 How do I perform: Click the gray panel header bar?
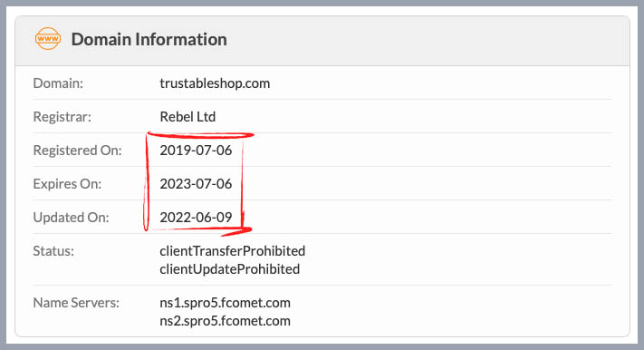[322, 40]
